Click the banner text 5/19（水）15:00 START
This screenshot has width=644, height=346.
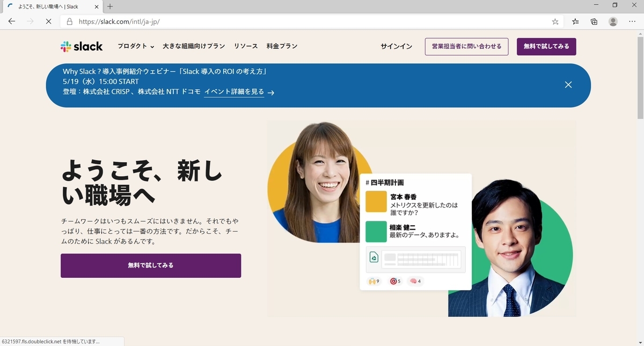(101, 82)
